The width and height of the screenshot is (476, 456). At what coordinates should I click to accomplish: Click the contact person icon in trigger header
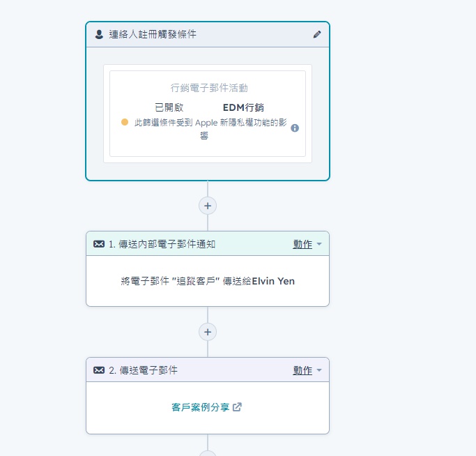coord(99,34)
